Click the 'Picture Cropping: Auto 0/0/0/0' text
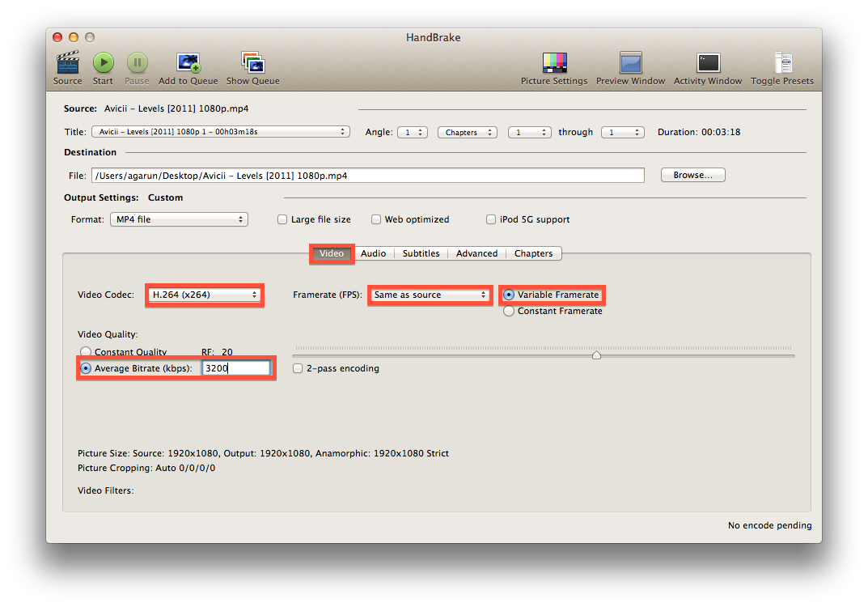868x607 pixels. point(146,468)
